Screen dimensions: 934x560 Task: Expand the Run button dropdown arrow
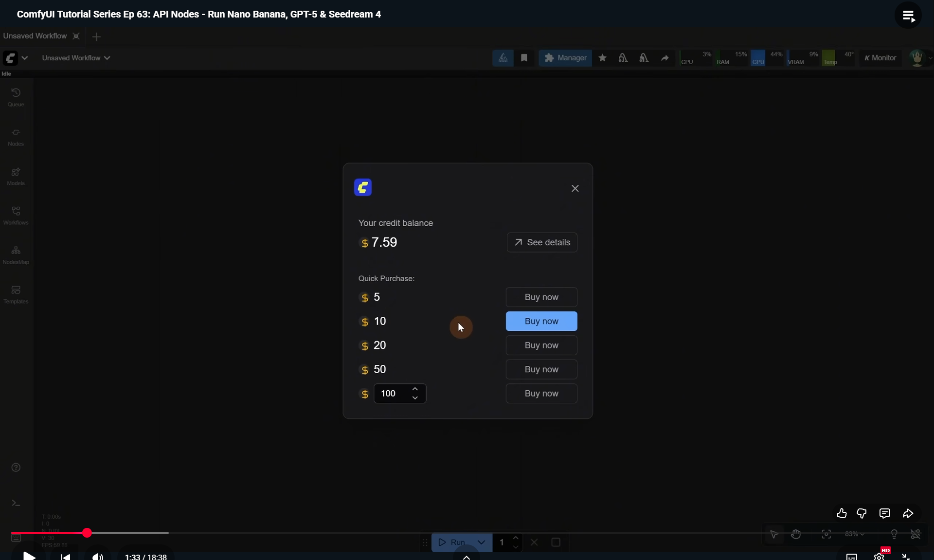(481, 542)
